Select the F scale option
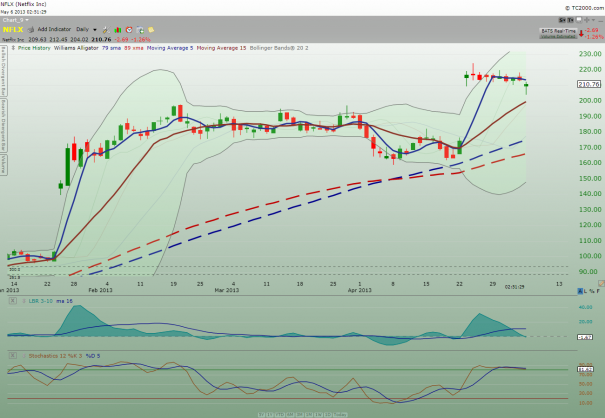Viewport: 605px width, 418px height. tap(598, 291)
